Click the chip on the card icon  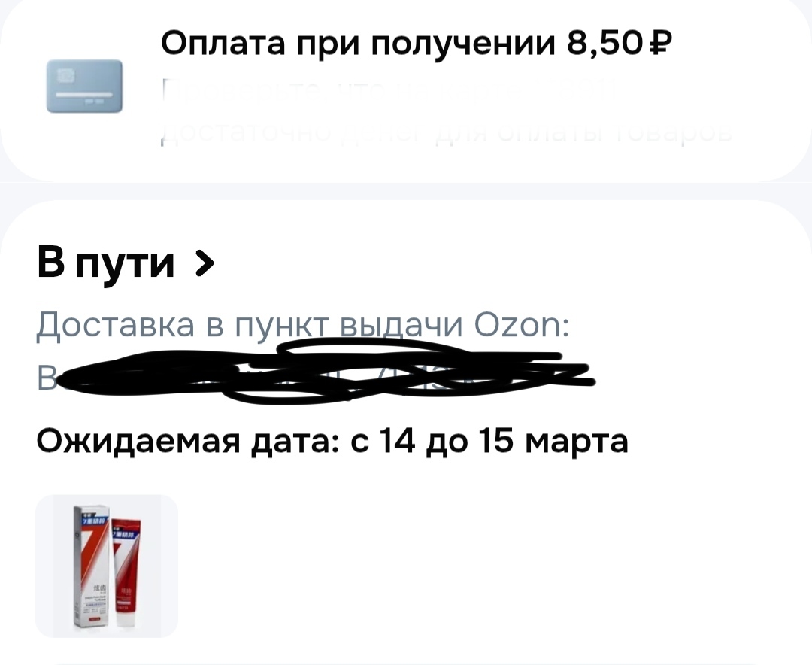65,76
